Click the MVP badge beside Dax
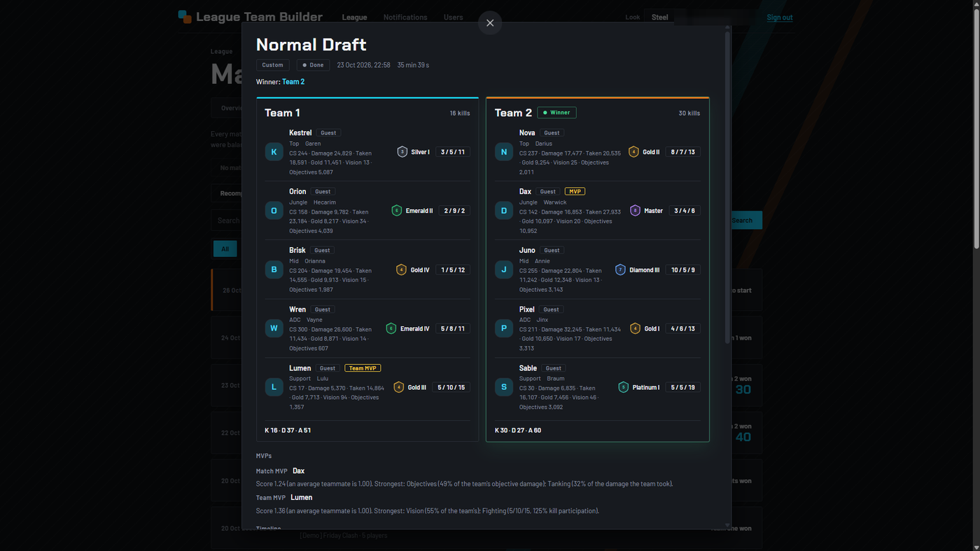This screenshot has width=980, height=551. [x=575, y=191]
